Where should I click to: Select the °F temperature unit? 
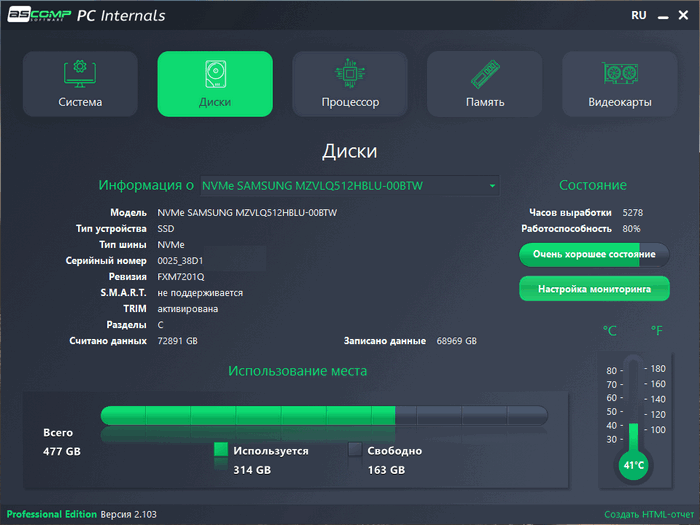pyautogui.click(x=656, y=331)
